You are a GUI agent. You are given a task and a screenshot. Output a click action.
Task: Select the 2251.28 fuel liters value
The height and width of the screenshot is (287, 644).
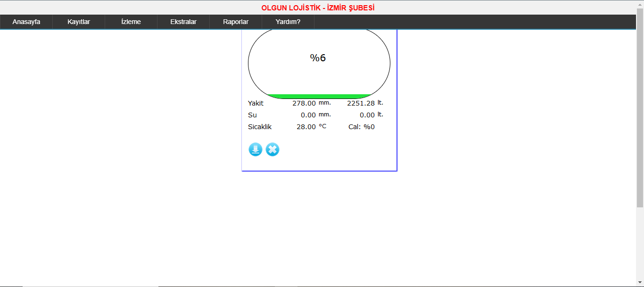pos(361,103)
